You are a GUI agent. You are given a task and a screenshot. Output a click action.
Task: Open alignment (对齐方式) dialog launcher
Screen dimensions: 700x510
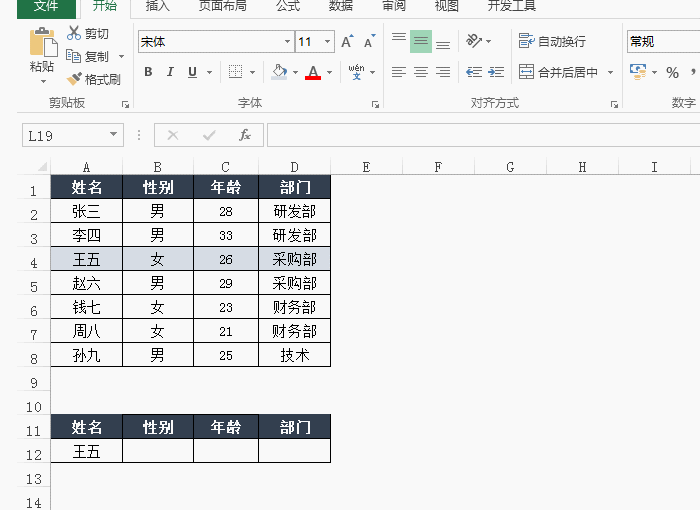click(615, 105)
